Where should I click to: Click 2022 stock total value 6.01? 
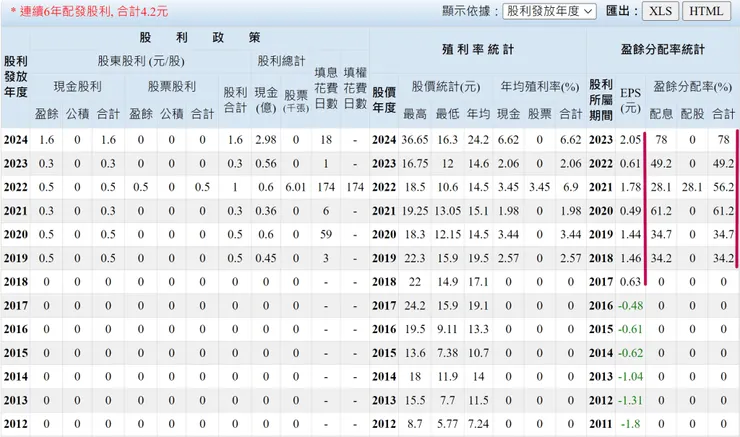pyautogui.click(x=296, y=187)
